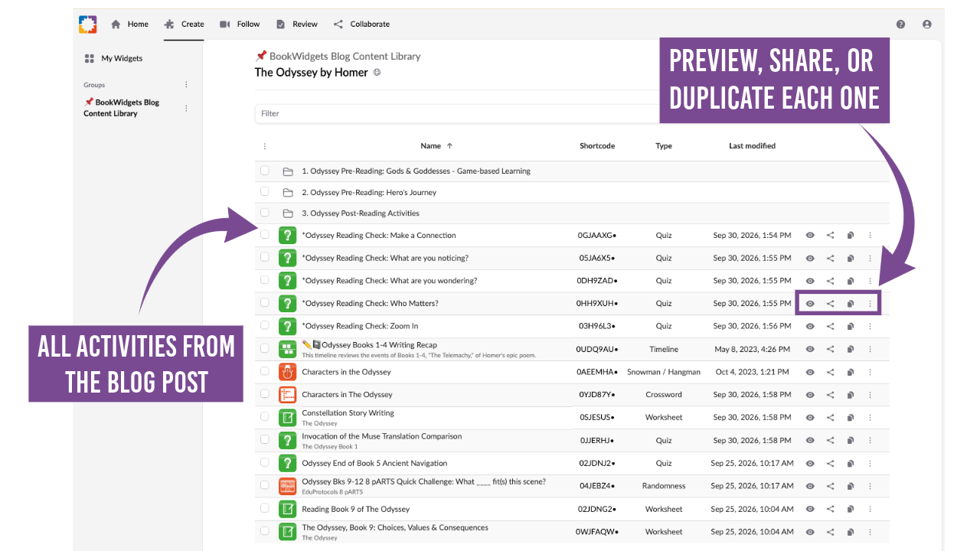Viewport: 980px width, 551px height.
Task: Click the Snowman widget icon for Characters in the Odyssey
Action: click(x=287, y=372)
